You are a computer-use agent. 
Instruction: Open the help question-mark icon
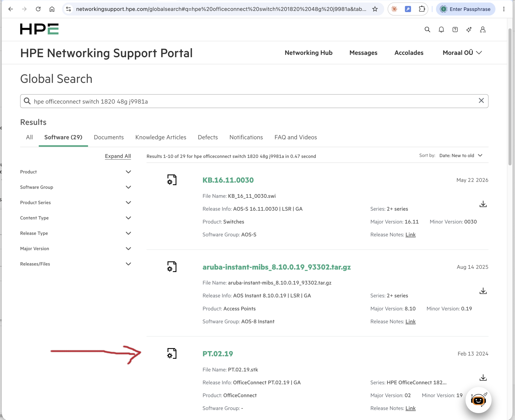pyautogui.click(x=455, y=30)
